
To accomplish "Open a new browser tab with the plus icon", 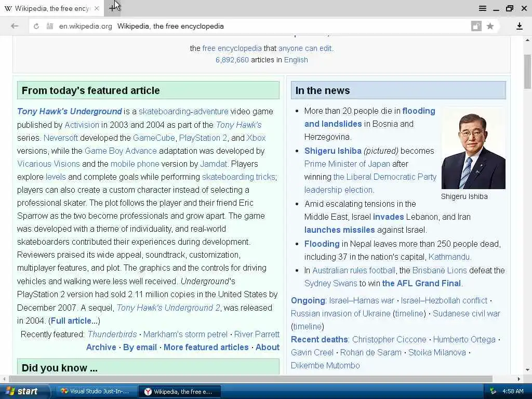I will coord(112,8).
